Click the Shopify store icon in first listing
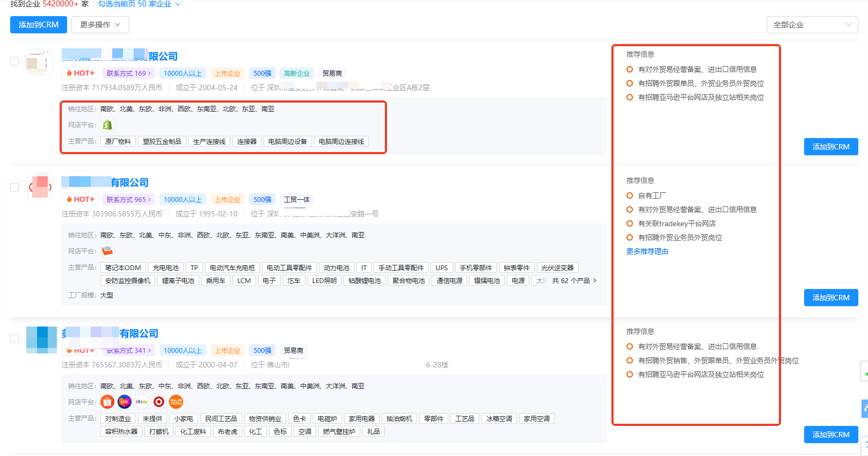Screen dimensions: 868x456 pos(107,125)
